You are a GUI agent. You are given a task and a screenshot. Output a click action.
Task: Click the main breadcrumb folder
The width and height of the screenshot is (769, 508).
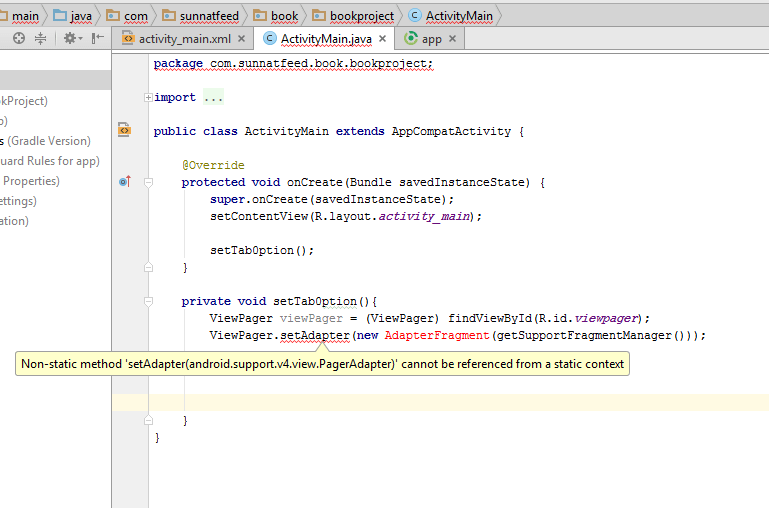click(x=20, y=16)
